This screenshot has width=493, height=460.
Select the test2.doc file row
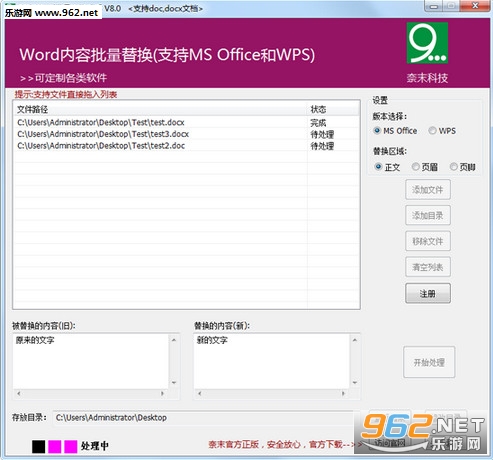(187, 146)
